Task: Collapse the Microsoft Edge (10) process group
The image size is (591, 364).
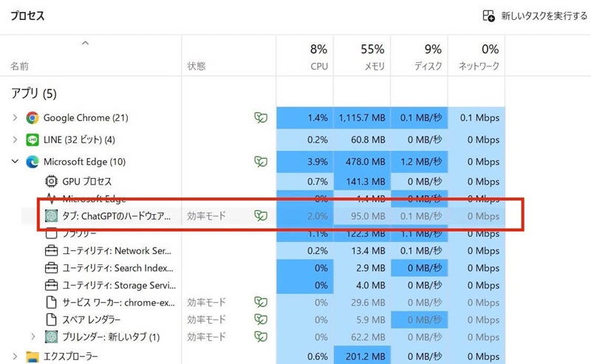Action: 15,161
